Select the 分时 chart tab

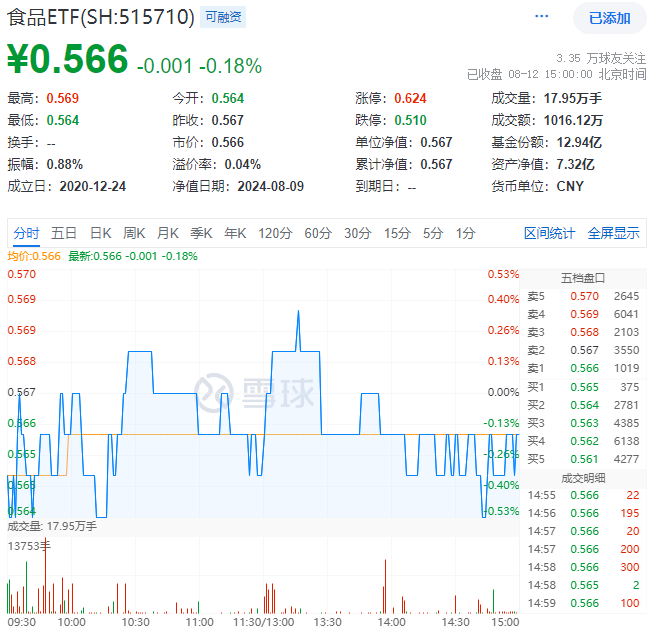pyautogui.click(x=27, y=233)
